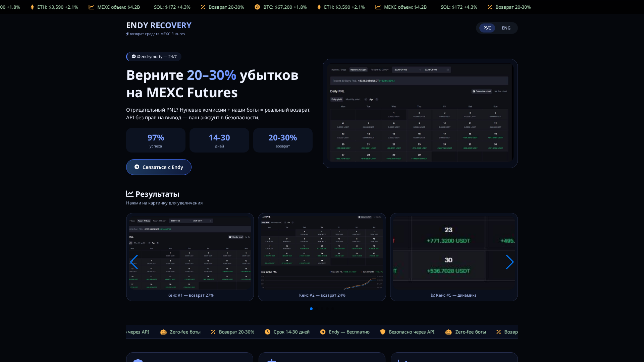
Task: Show previous slide with left carousel arrow
Action: tap(134, 262)
